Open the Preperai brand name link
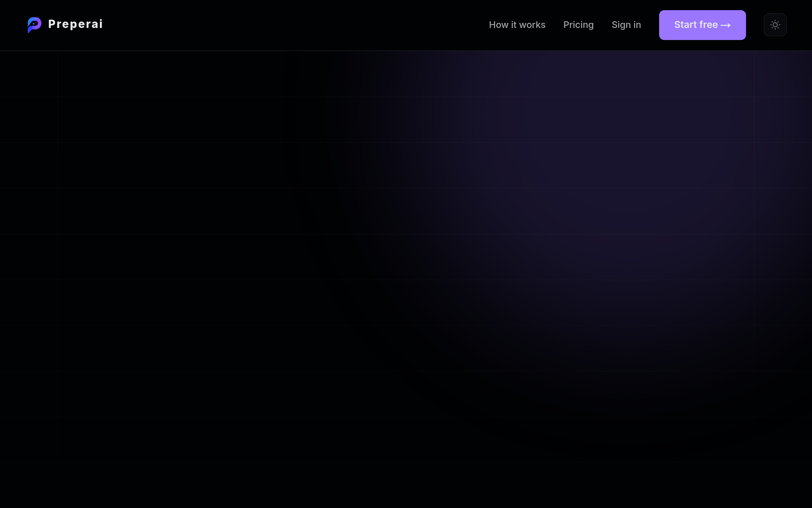The height and width of the screenshot is (508, 812). click(75, 24)
